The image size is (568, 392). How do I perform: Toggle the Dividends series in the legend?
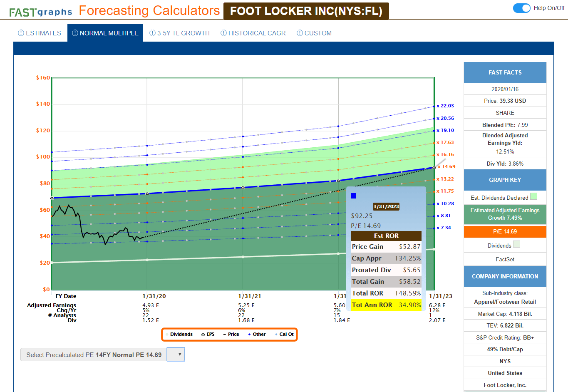click(179, 334)
